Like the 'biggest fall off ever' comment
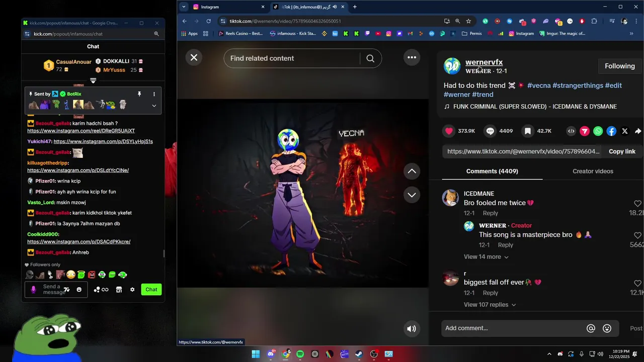 (x=637, y=283)
